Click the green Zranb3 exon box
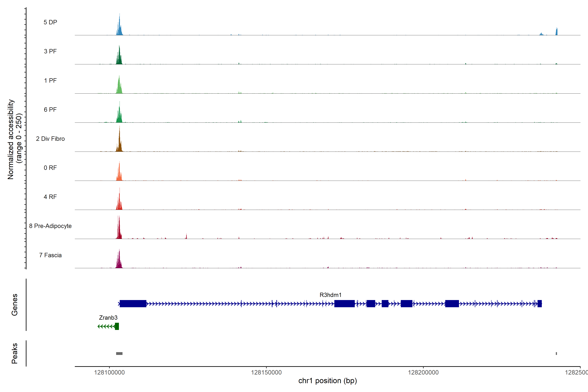The image size is (588, 392). [117, 326]
